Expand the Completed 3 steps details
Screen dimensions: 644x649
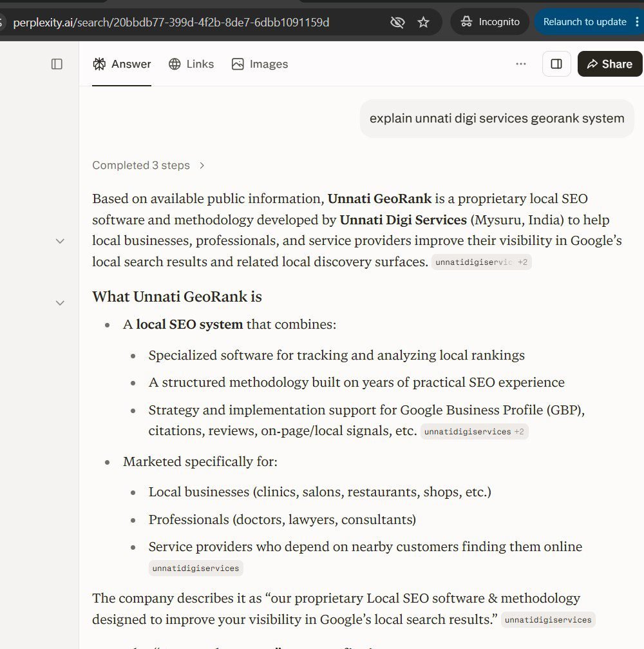149,166
